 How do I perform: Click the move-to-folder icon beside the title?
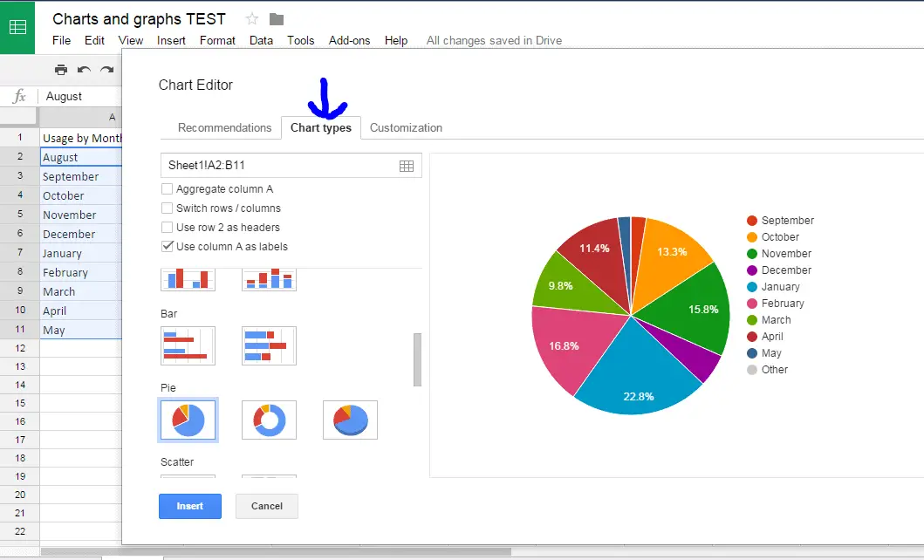coord(277,19)
